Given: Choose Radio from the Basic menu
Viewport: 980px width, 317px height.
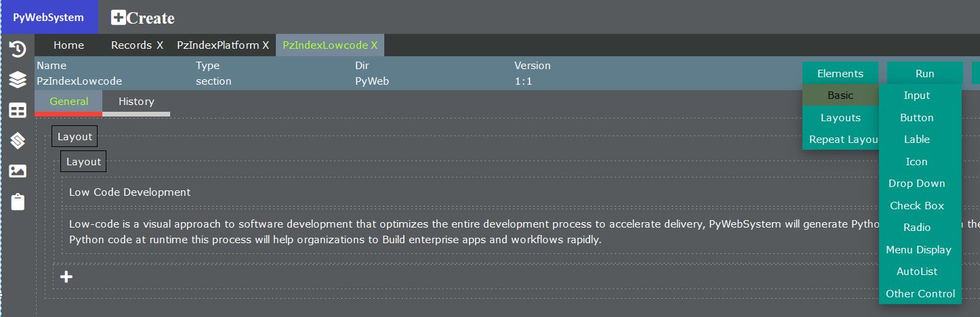Looking at the screenshot, I should point(916,228).
